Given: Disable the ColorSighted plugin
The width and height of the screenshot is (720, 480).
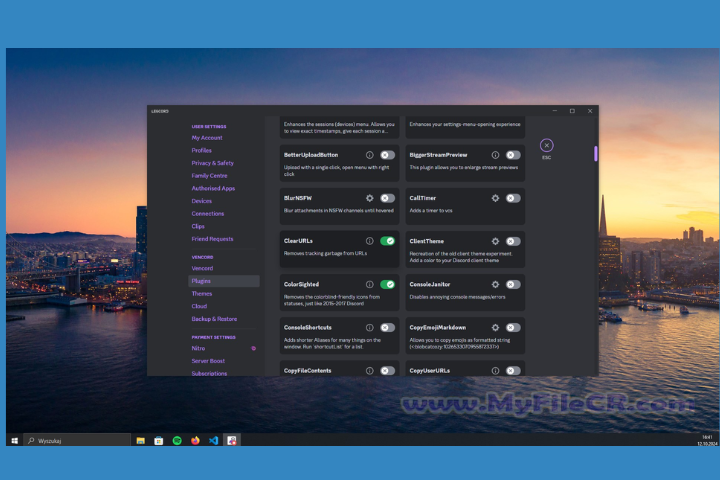Looking at the screenshot, I should tap(388, 284).
